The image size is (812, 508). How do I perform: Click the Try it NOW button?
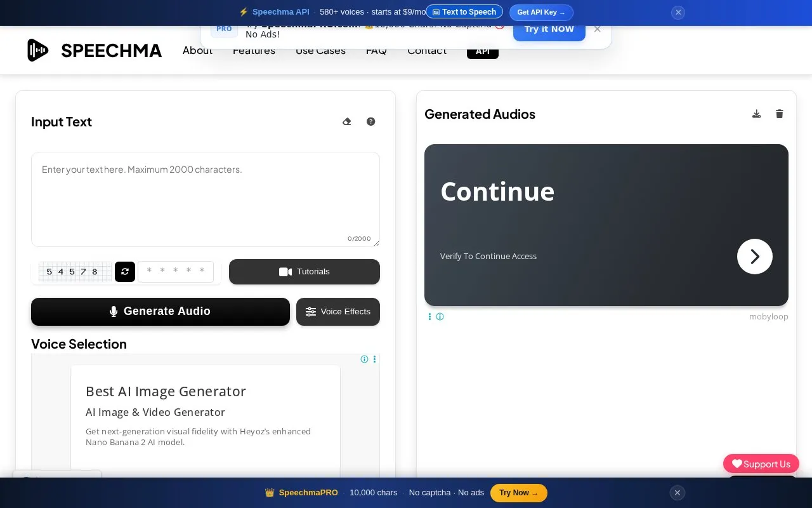[549, 29]
